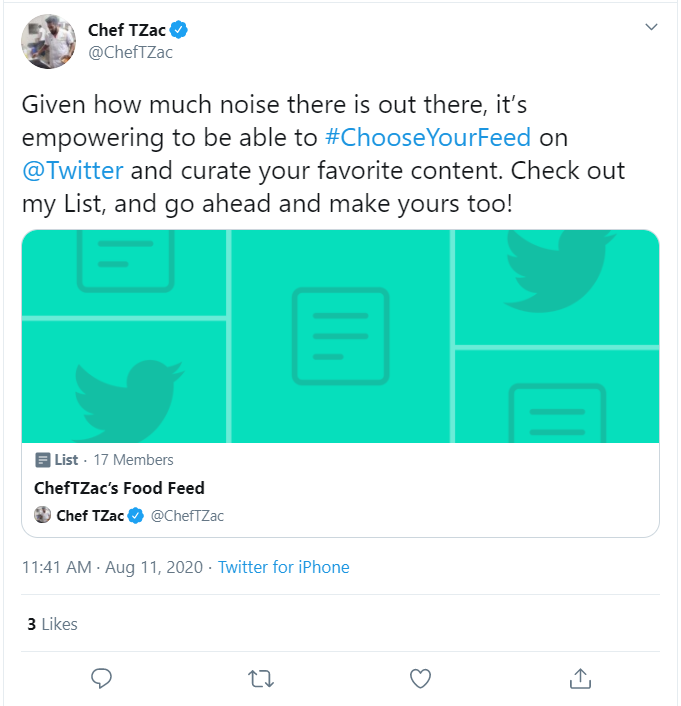The height and width of the screenshot is (706, 681).
Task: Open the share tweet icon
Action: [580, 679]
